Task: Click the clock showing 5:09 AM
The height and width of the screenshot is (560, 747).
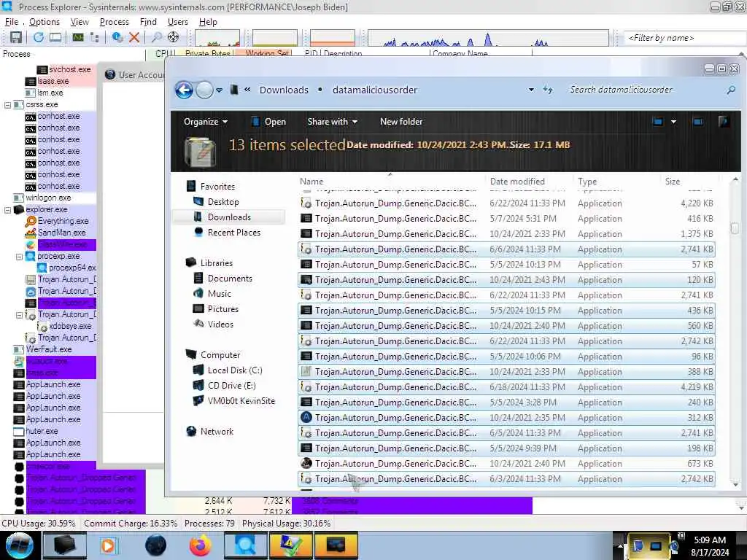Action: tap(709, 540)
